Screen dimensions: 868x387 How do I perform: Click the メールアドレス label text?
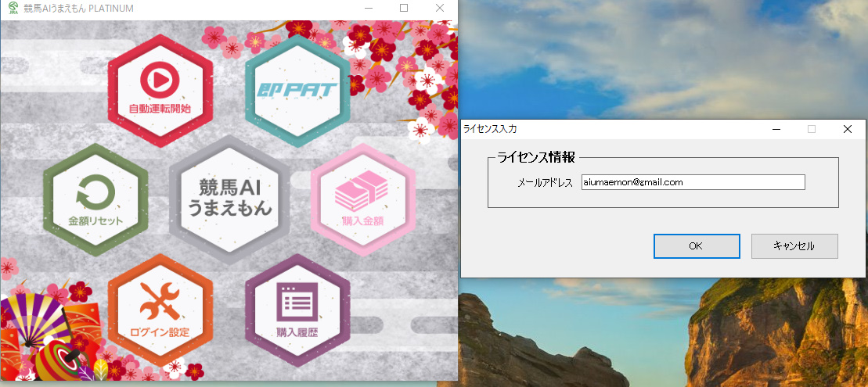coord(545,182)
